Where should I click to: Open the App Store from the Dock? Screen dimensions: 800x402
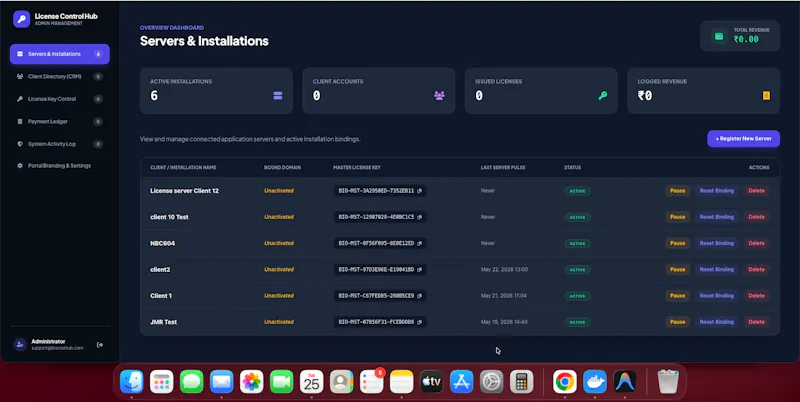tap(462, 382)
